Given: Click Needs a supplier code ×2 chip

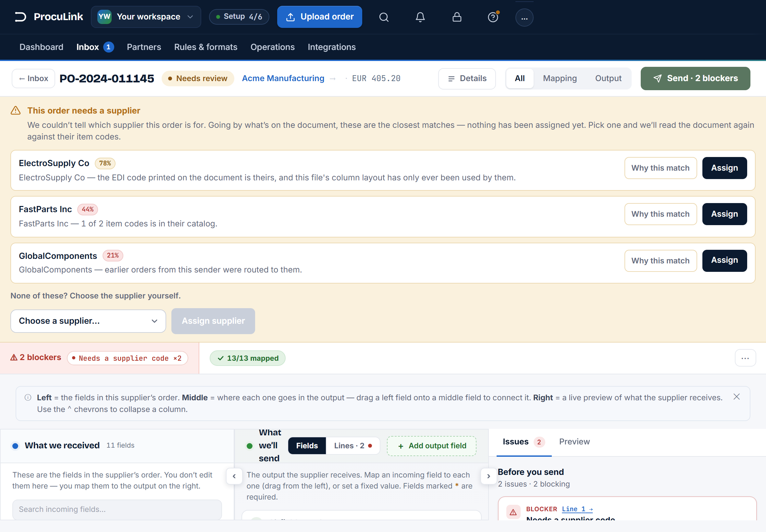Looking at the screenshot, I should [x=127, y=358].
